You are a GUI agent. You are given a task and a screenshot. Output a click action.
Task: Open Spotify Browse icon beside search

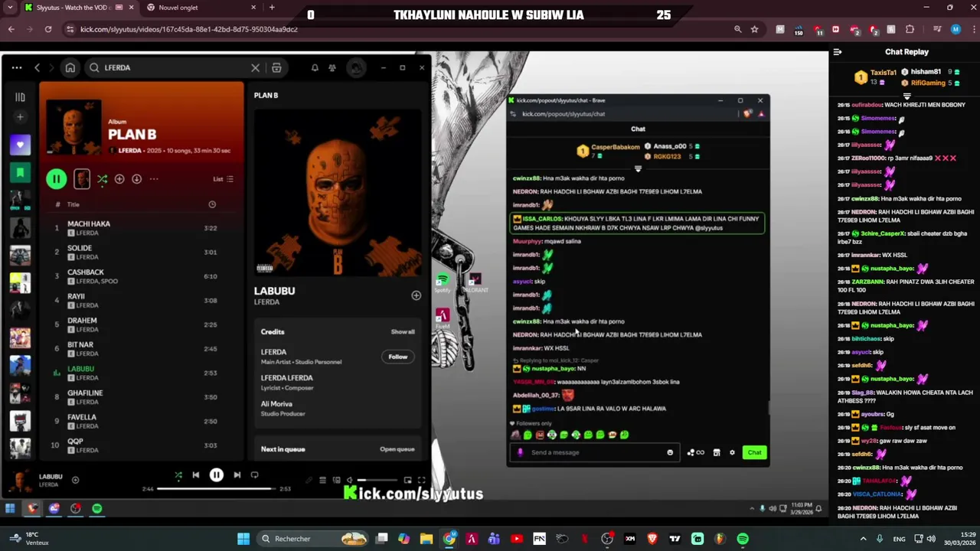(276, 67)
